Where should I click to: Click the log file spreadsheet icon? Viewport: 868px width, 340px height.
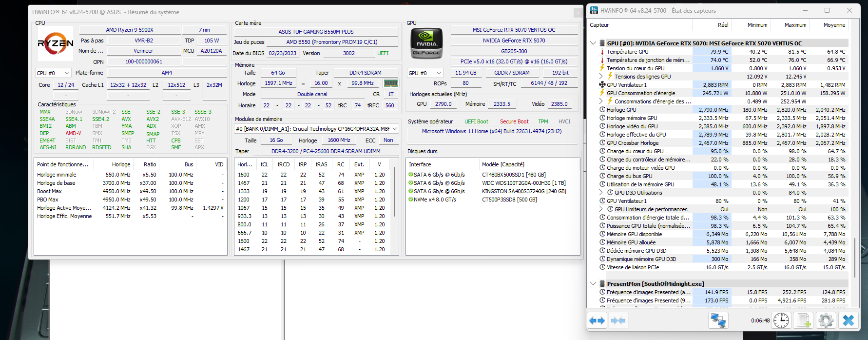(x=803, y=320)
